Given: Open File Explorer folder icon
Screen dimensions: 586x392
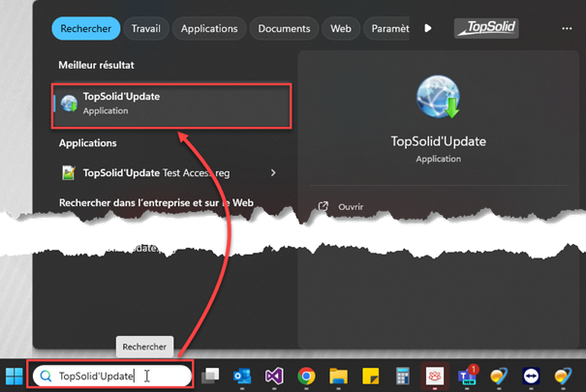Looking at the screenshot, I should pos(338,376).
